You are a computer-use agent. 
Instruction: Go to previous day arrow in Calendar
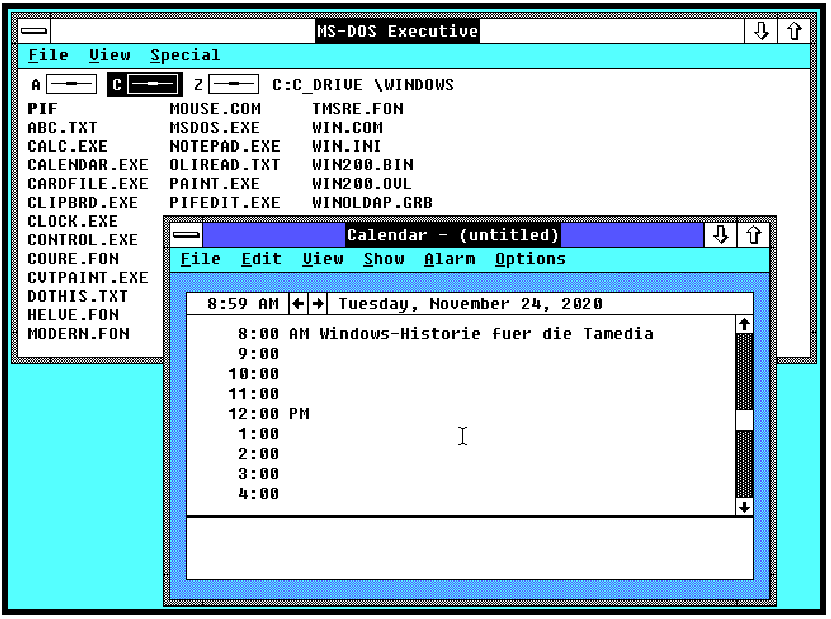click(298, 303)
